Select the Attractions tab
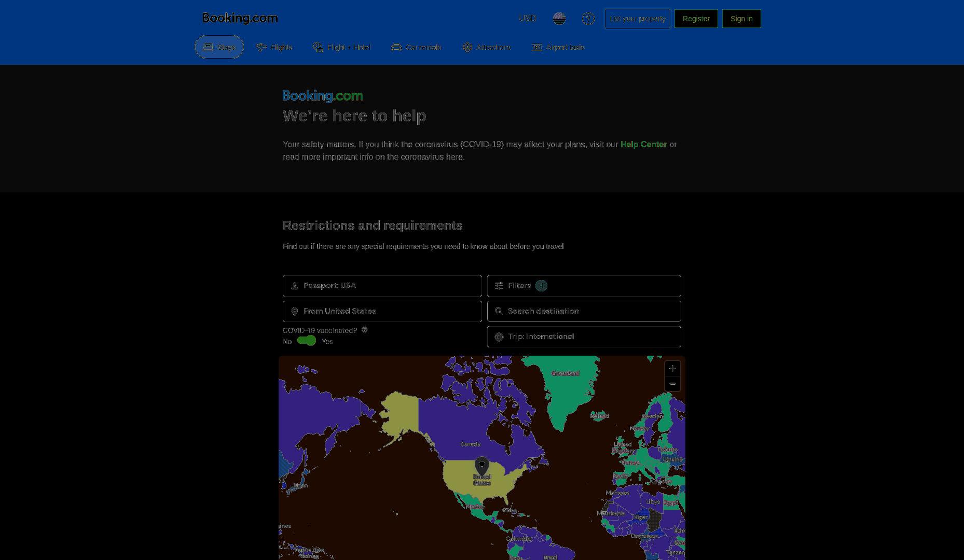The image size is (964, 560). point(487,47)
